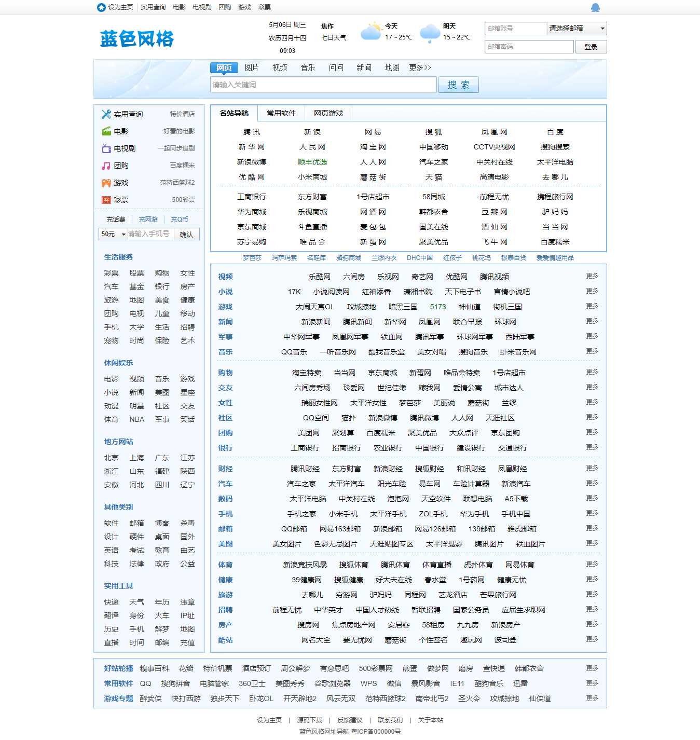
Task: Switch to the 网页游戏 tab
Action: 330,113
